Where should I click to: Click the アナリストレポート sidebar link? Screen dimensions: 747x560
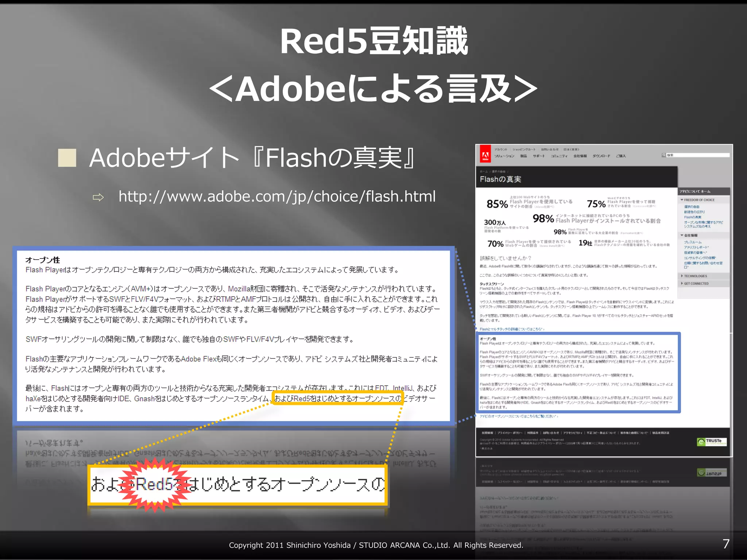pyautogui.click(x=696, y=247)
